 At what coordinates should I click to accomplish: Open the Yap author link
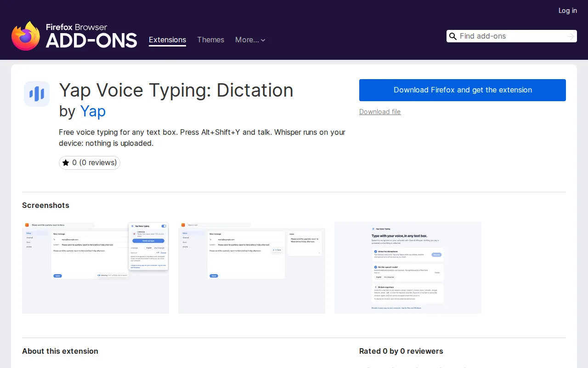click(93, 111)
